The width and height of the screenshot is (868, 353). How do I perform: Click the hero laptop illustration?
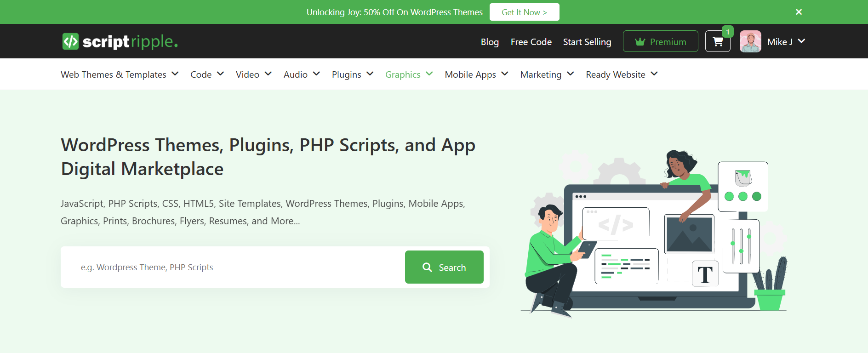(x=655, y=233)
